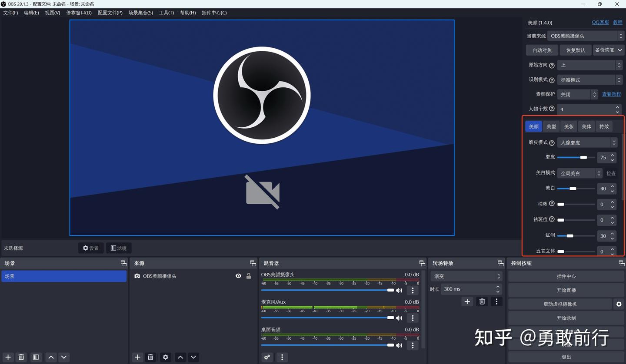Viewport: 626px width, 364px height.
Task: Open the 停靠窗口(D) menu
Action: [x=79, y=13]
